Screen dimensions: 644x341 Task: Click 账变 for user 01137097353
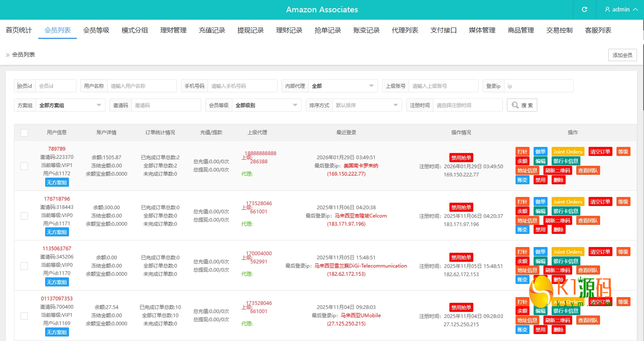[522, 330]
